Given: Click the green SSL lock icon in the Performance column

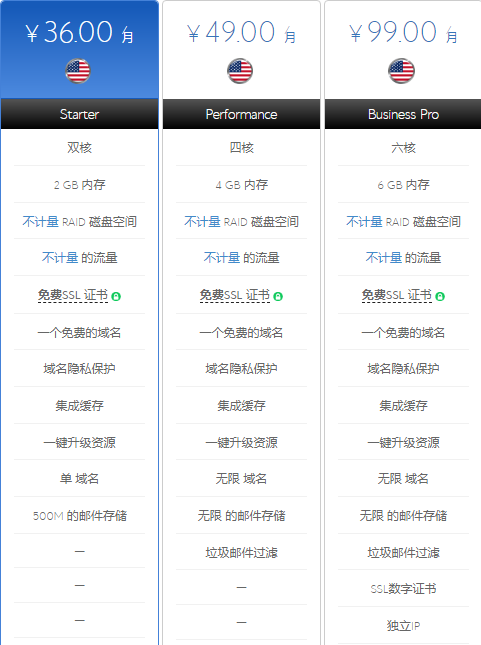Looking at the screenshot, I should coord(278,296).
